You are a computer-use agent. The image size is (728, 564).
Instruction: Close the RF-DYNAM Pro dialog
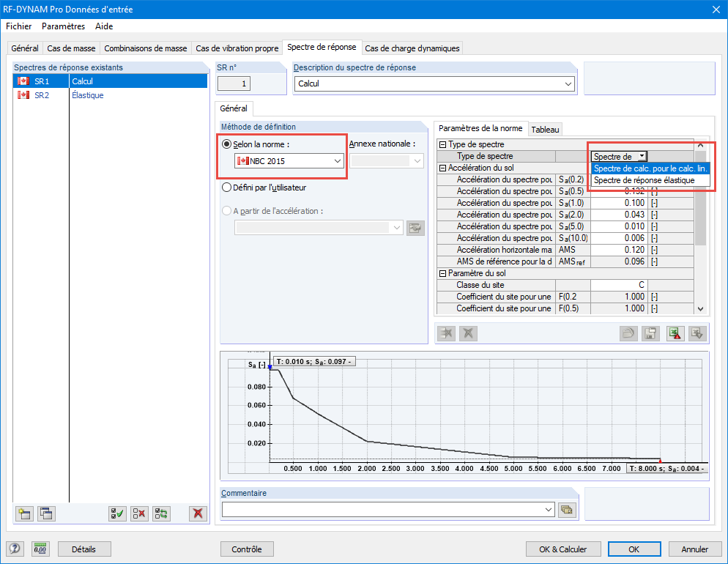click(x=716, y=10)
